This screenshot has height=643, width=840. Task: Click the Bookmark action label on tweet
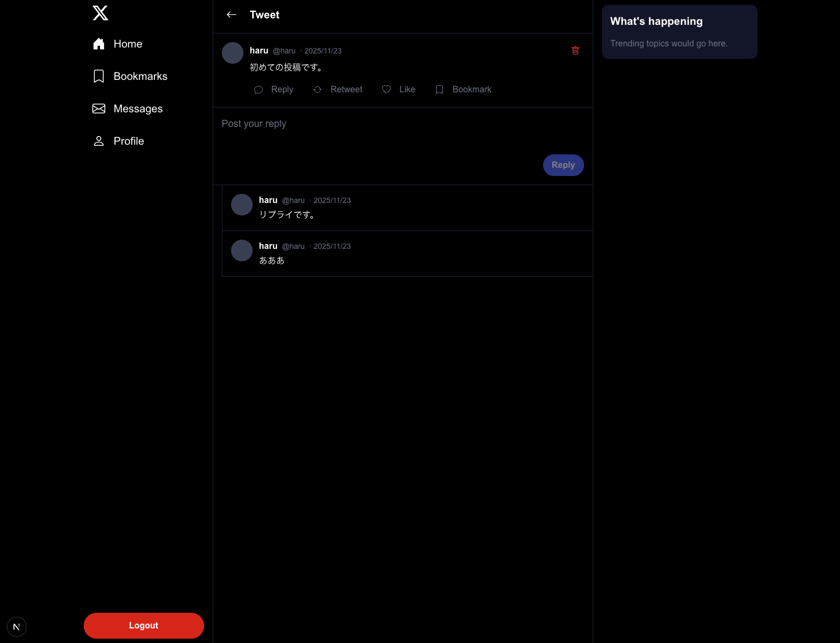pyautogui.click(x=472, y=90)
